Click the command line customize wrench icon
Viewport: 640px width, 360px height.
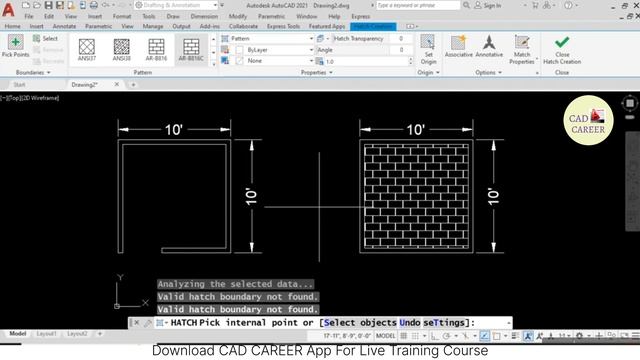pos(148,323)
